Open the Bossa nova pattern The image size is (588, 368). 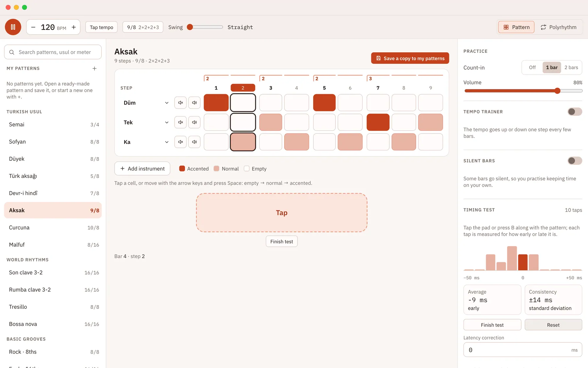(x=53, y=324)
